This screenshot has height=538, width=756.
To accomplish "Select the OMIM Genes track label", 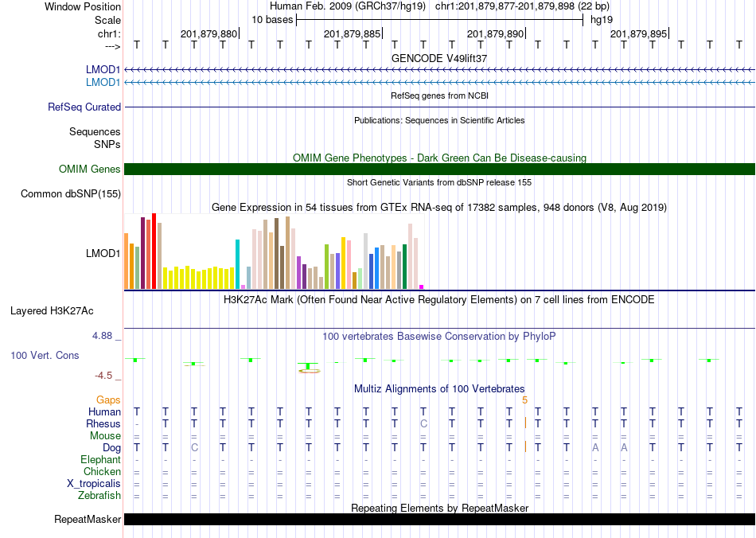I will coord(89,170).
